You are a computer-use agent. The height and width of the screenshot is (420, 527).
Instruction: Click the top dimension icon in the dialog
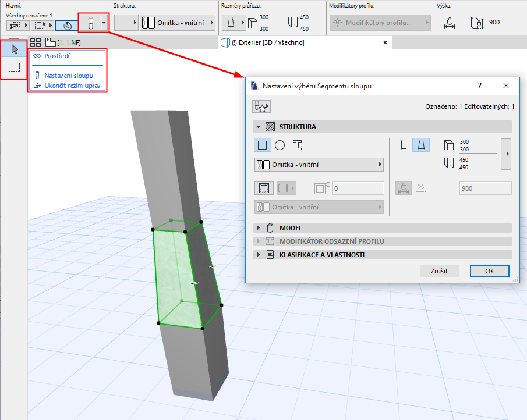point(449,145)
